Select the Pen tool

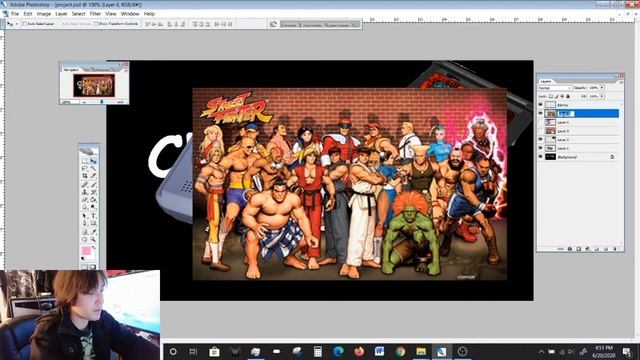point(84,224)
